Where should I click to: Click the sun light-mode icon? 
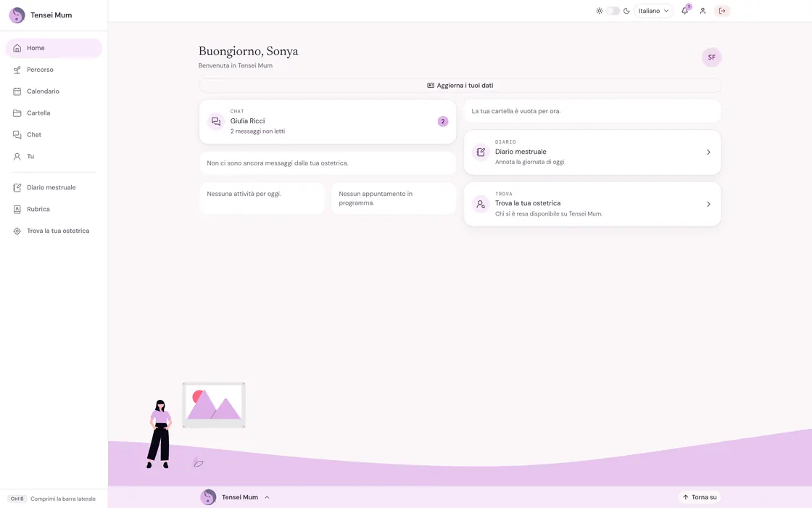[599, 11]
